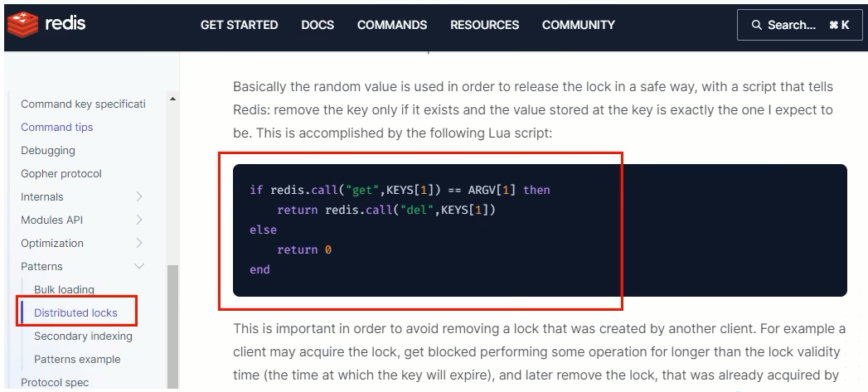Click the search magnifier icon
The width and height of the screenshot is (868, 392).
tap(756, 25)
